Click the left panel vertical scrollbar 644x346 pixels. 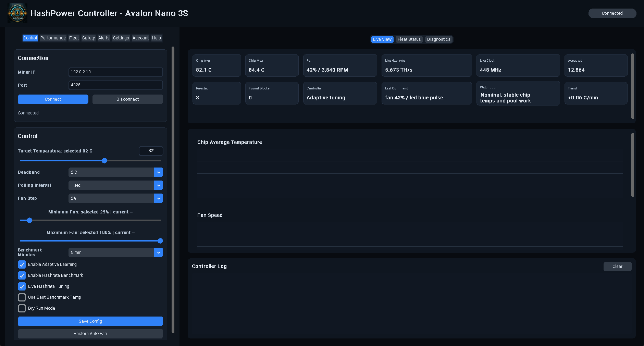[173, 190]
